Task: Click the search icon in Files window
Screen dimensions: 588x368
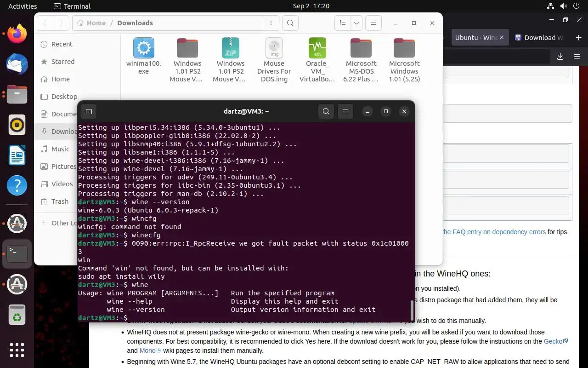Action: pos(290,23)
